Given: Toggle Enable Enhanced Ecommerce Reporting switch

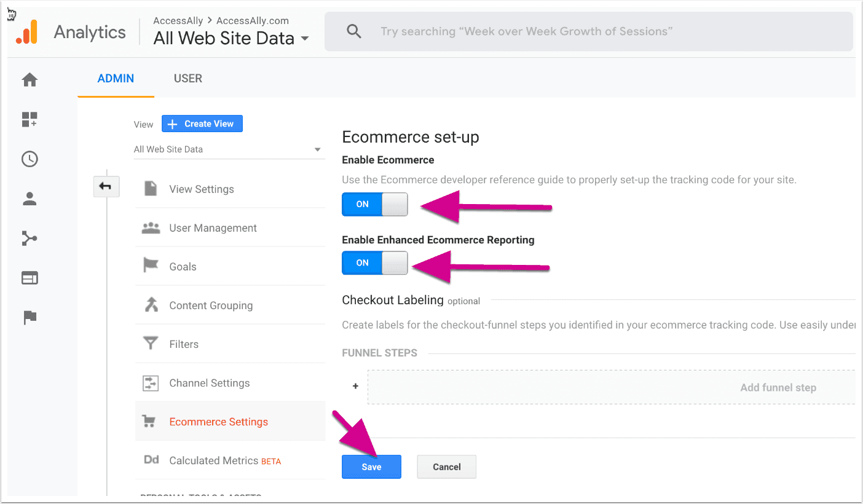Looking at the screenshot, I should (x=375, y=262).
